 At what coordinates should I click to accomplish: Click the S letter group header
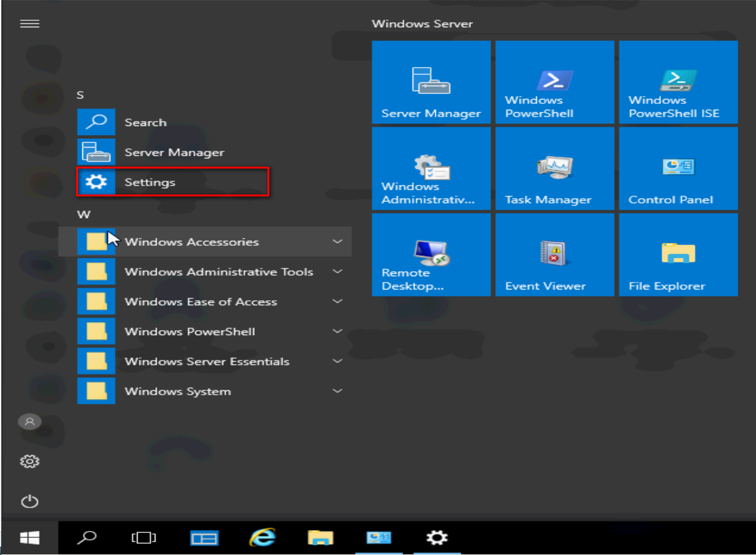(80, 95)
